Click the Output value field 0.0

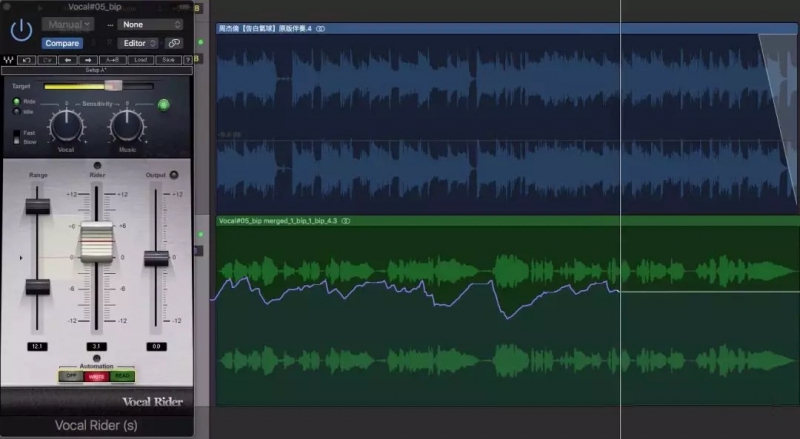pos(156,346)
